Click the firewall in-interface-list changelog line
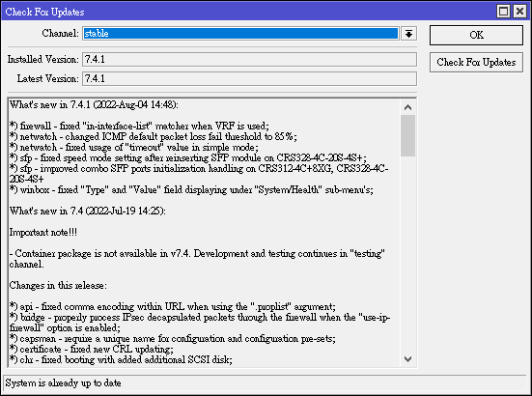532x396 pixels. (139, 126)
